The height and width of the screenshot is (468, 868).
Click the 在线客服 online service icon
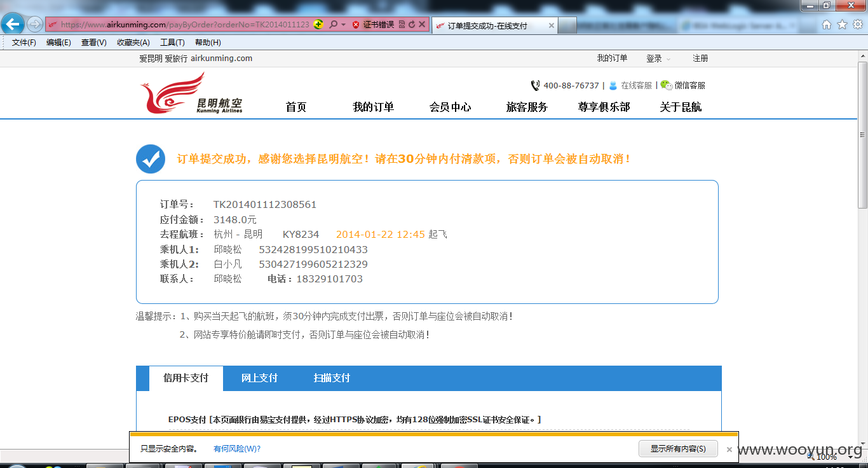tap(613, 85)
